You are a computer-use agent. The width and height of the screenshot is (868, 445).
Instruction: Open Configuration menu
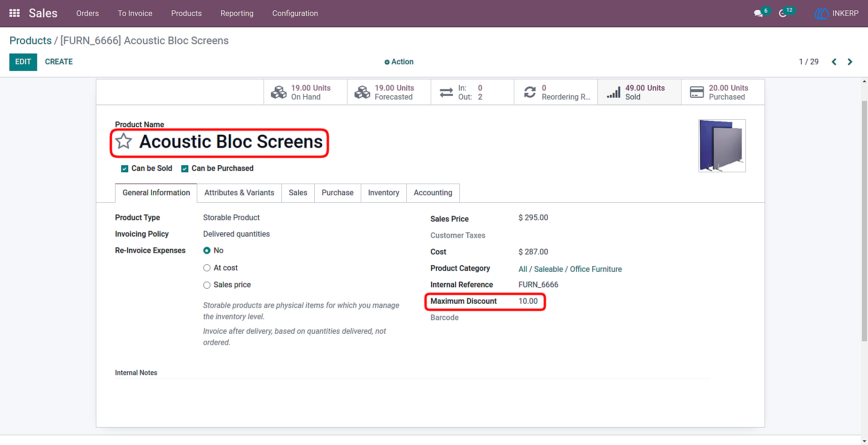(x=295, y=13)
